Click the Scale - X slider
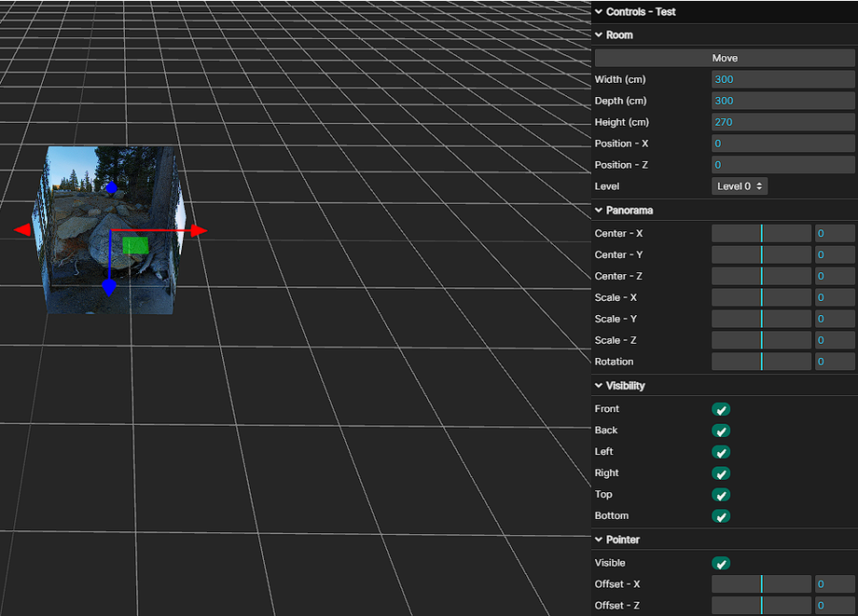 coord(761,297)
